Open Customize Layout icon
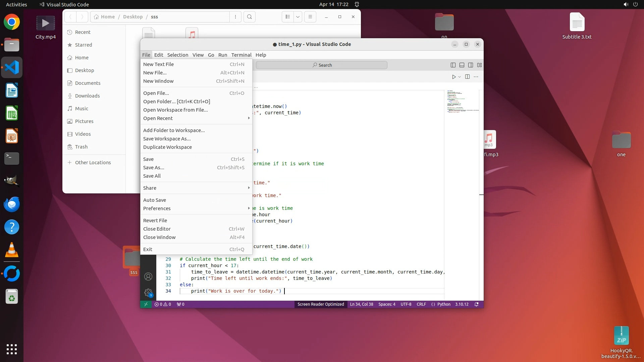Image resolution: width=644 pixels, height=362 pixels. pos(480,65)
